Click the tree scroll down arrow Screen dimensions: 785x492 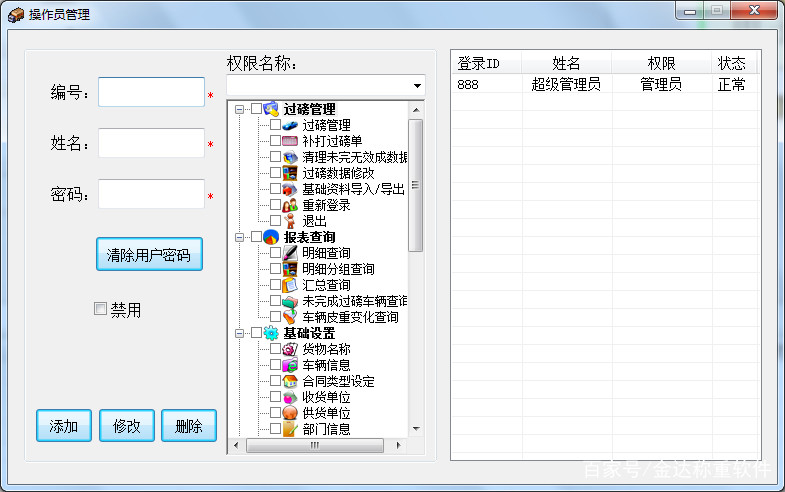coord(416,429)
